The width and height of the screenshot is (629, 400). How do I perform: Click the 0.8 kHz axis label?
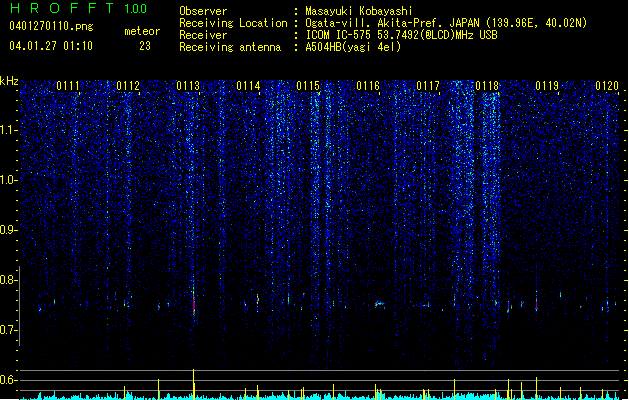[8, 280]
